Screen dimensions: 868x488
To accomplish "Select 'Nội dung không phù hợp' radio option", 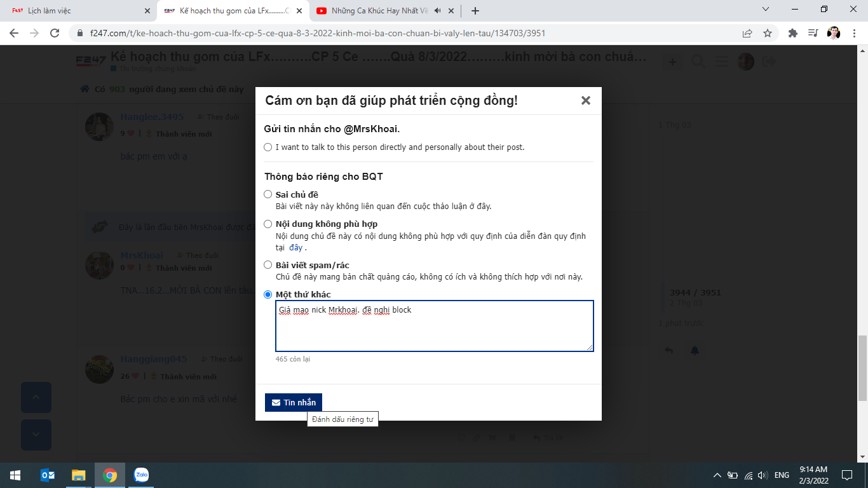I will click(x=268, y=224).
